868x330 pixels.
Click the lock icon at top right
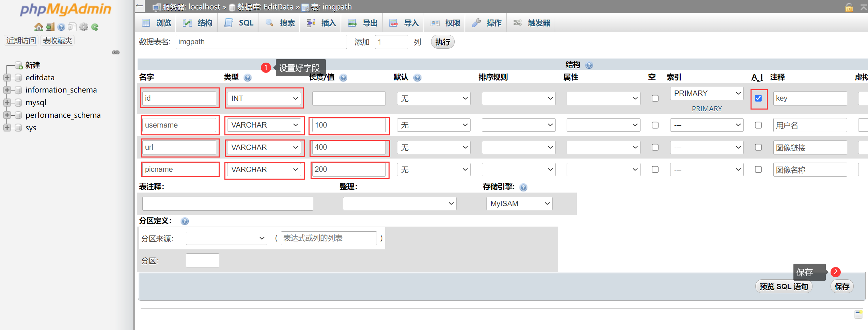849,7
